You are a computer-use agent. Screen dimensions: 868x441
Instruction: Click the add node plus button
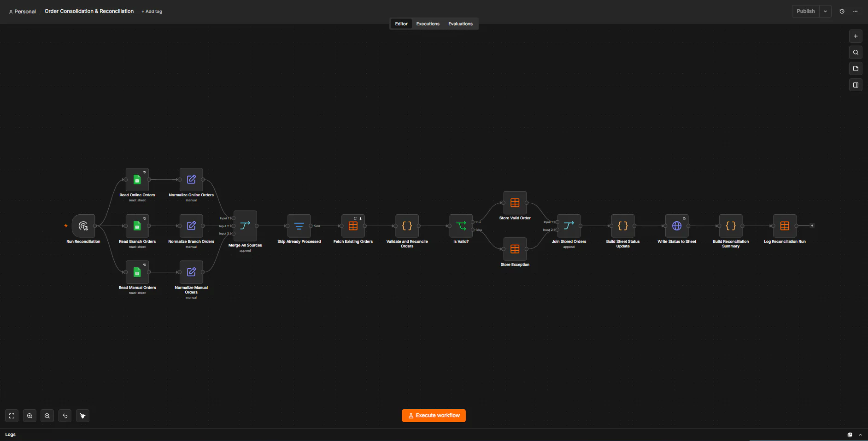coord(856,36)
